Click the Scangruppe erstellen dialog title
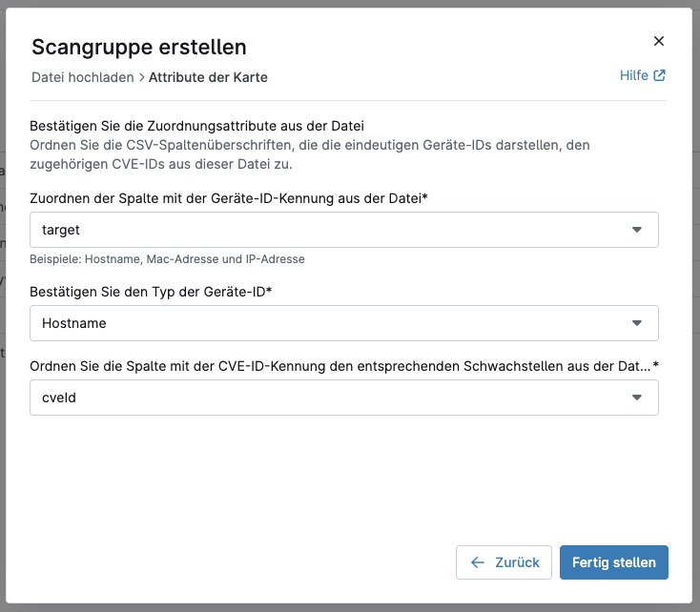Viewport: 700px width, 612px height. click(x=139, y=47)
